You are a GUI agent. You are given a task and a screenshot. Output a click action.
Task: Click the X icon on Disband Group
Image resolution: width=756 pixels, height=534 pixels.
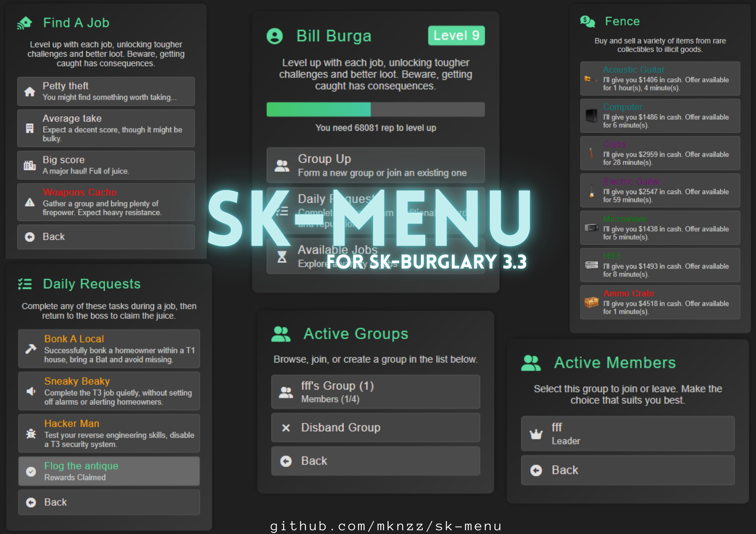[285, 428]
